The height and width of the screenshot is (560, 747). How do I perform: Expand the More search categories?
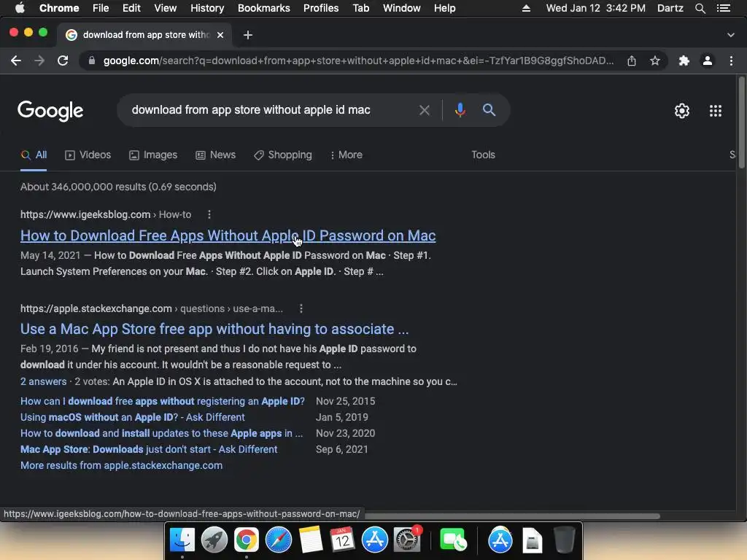point(347,155)
